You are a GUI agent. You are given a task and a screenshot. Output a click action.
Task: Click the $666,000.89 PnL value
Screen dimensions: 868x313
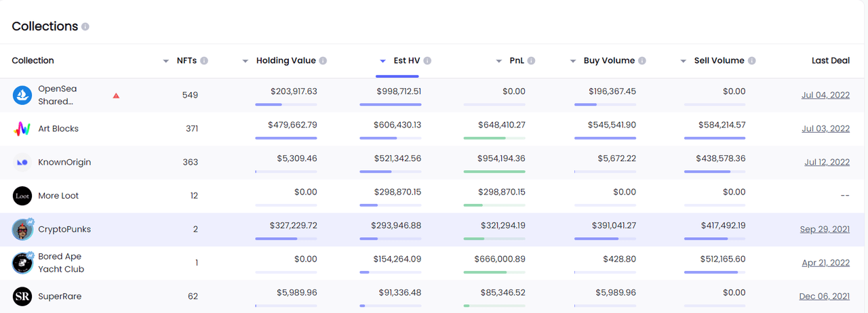pos(500,259)
